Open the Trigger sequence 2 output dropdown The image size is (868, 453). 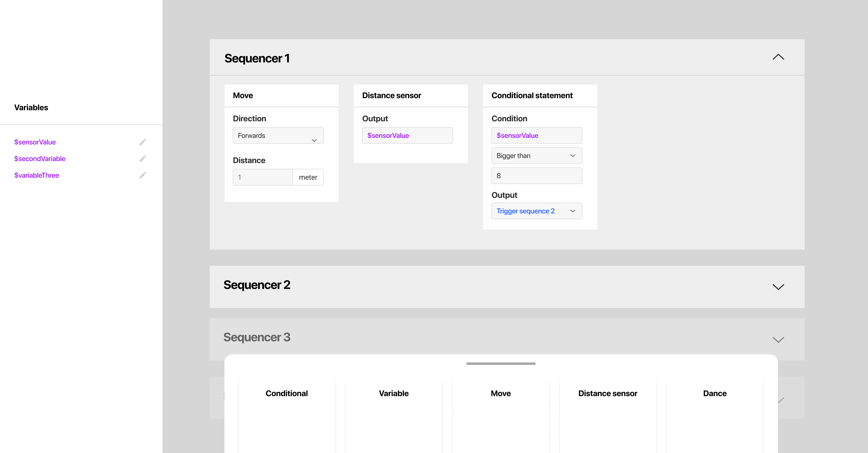pyautogui.click(x=536, y=211)
